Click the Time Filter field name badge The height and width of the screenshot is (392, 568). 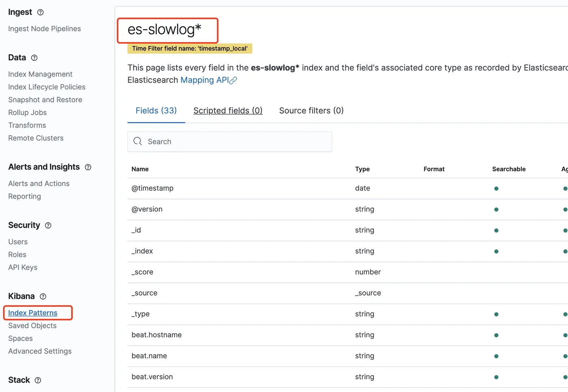[190, 49]
